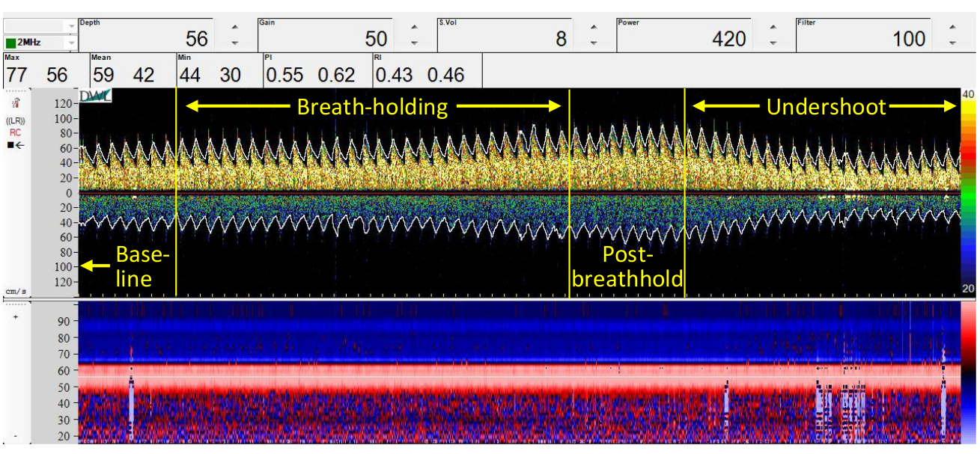
Task: Increase Power with the up arrow
Action: [x=773, y=28]
